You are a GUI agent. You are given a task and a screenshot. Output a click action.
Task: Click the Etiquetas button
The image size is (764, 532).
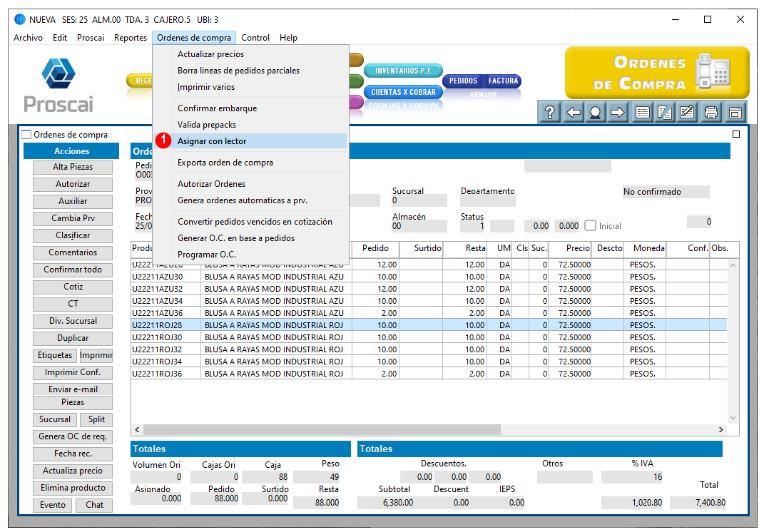pos(54,355)
